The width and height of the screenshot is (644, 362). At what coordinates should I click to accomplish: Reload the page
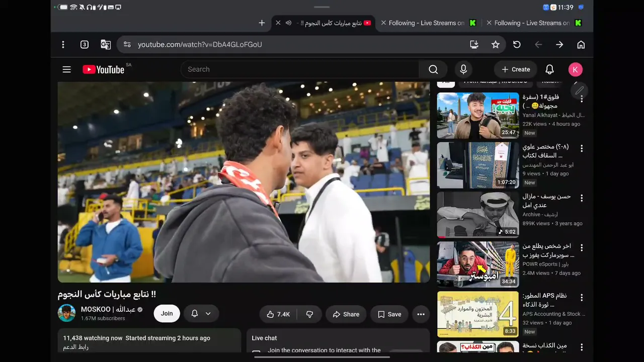point(517,45)
